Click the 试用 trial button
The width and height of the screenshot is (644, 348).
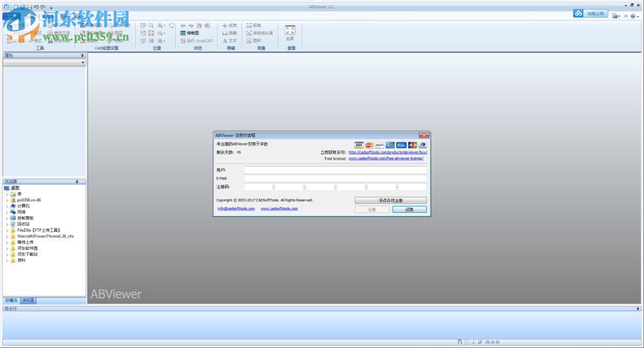pos(409,209)
